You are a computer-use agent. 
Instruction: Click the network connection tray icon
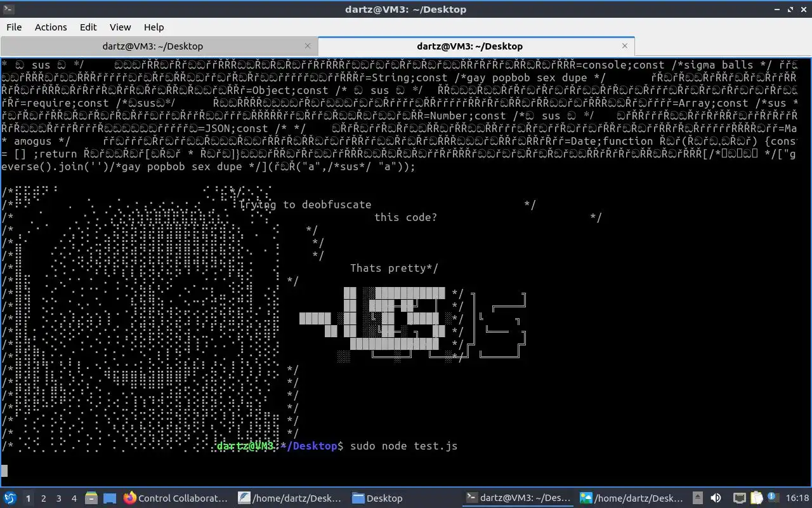click(x=740, y=498)
